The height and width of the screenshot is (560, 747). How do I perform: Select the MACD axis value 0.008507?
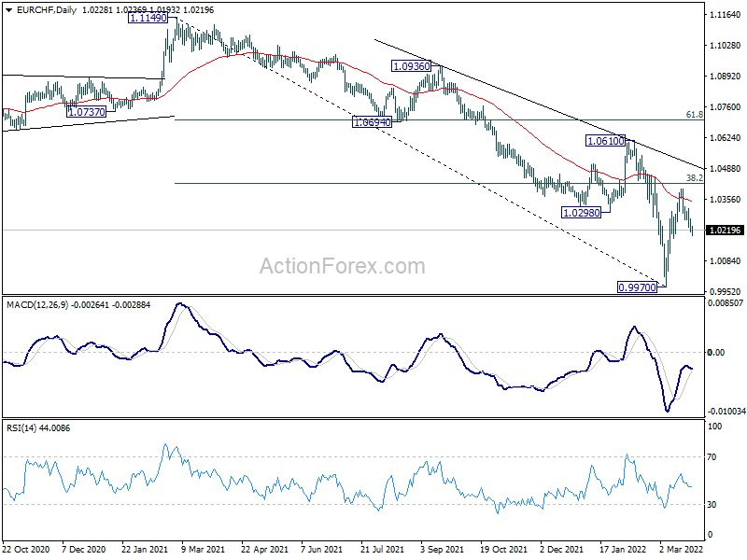[x=726, y=302]
